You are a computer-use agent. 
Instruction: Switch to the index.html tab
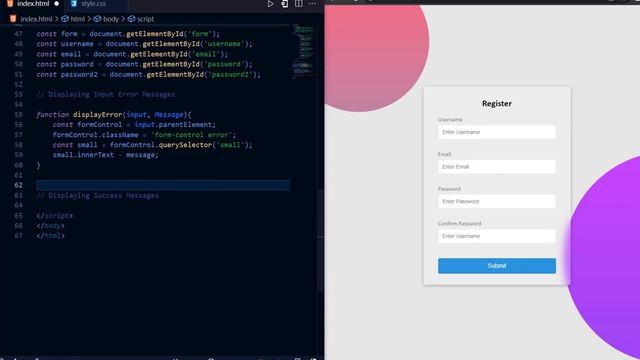pos(33,4)
